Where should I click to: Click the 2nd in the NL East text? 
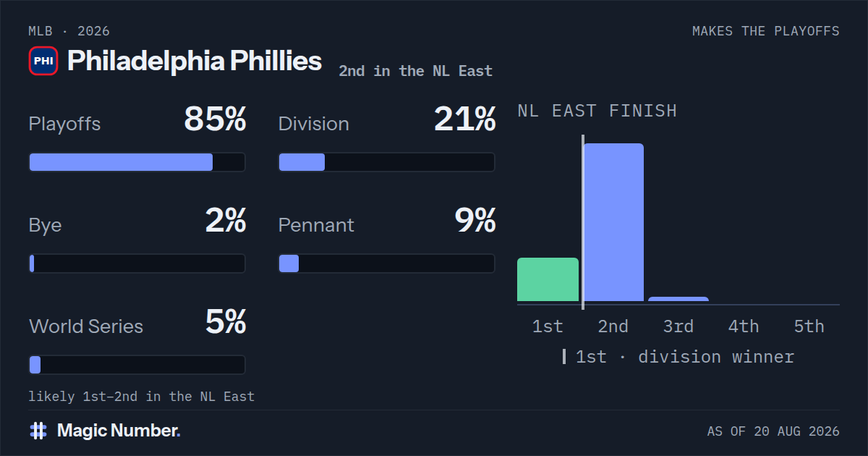(415, 71)
